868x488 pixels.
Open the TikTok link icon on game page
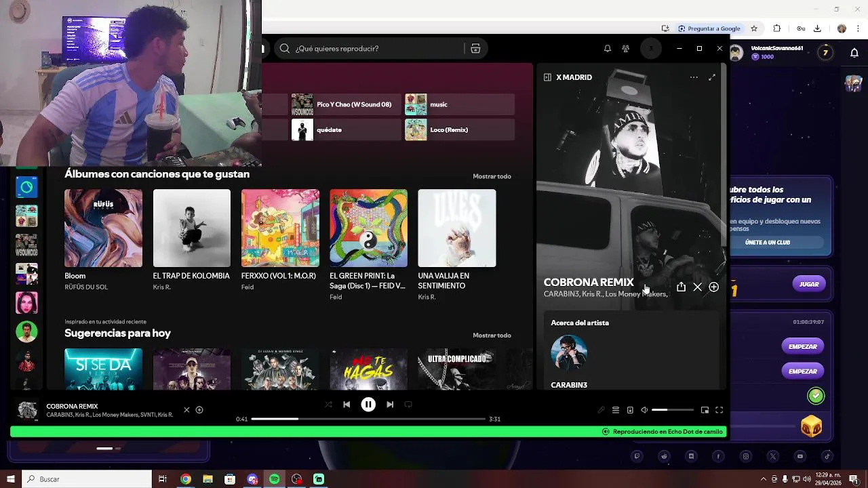[827, 456]
